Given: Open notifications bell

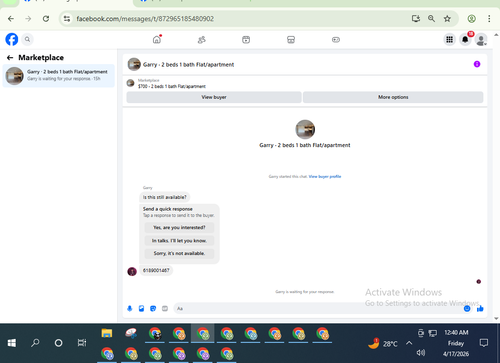Looking at the screenshot, I should [465, 40].
